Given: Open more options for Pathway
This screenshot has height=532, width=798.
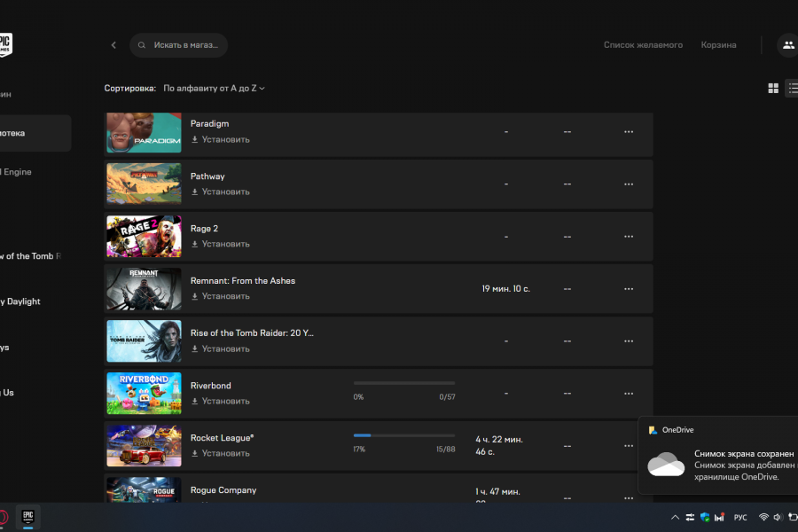Looking at the screenshot, I should point(629,184).
